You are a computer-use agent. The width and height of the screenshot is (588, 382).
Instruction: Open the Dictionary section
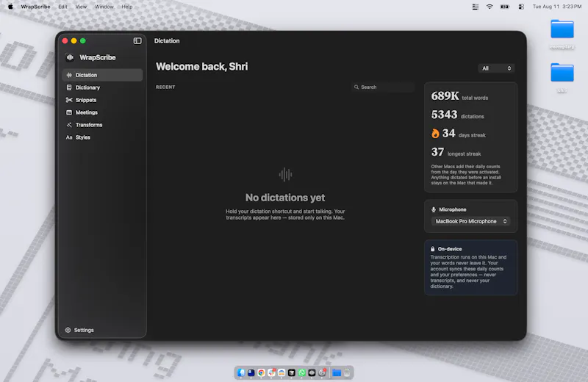click(x=102, y=87)
